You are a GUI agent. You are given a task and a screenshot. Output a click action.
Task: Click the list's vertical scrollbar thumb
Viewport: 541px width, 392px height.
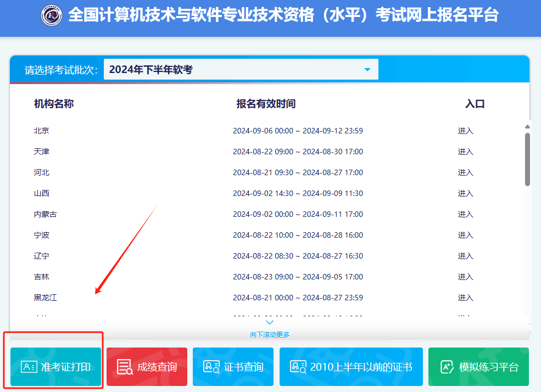coord(527,159)
